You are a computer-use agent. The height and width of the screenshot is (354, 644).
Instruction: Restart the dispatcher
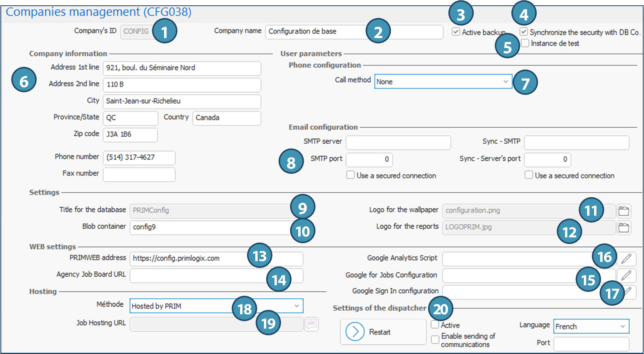pyautogui.click(x=383, y=332)
